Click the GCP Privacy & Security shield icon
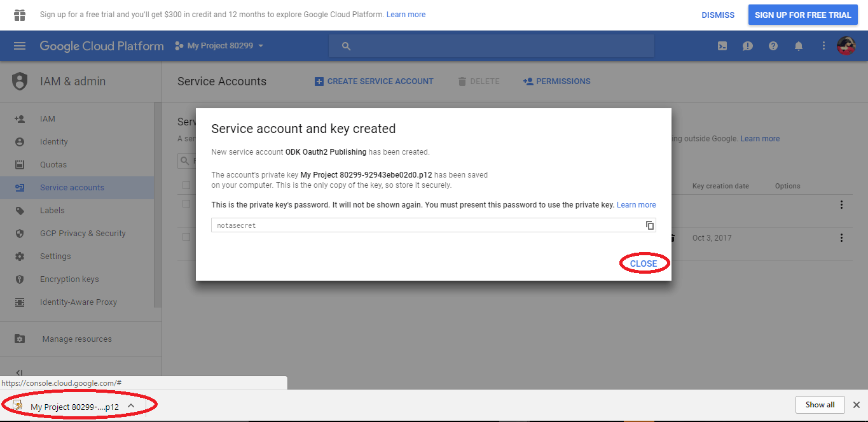 pyautogui.click(x=20, y=234)
